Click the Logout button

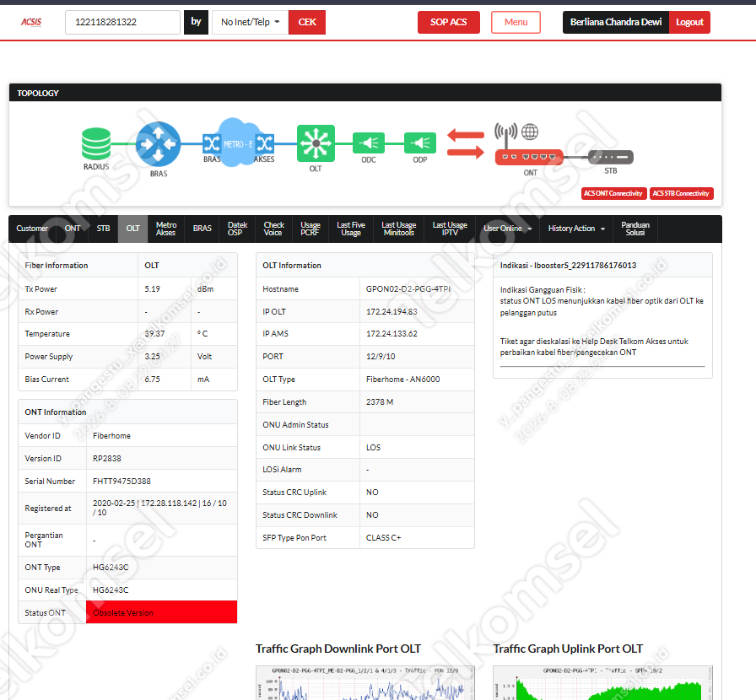coord(689,22)
